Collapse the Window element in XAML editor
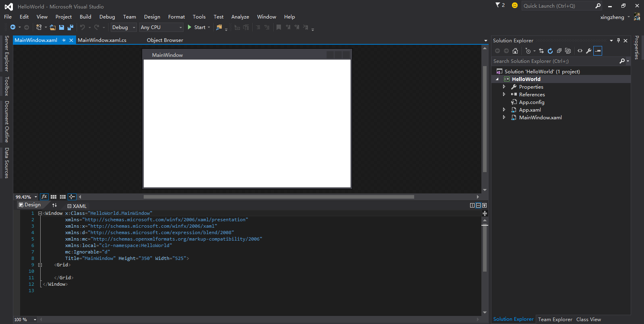 pos(40,214)
